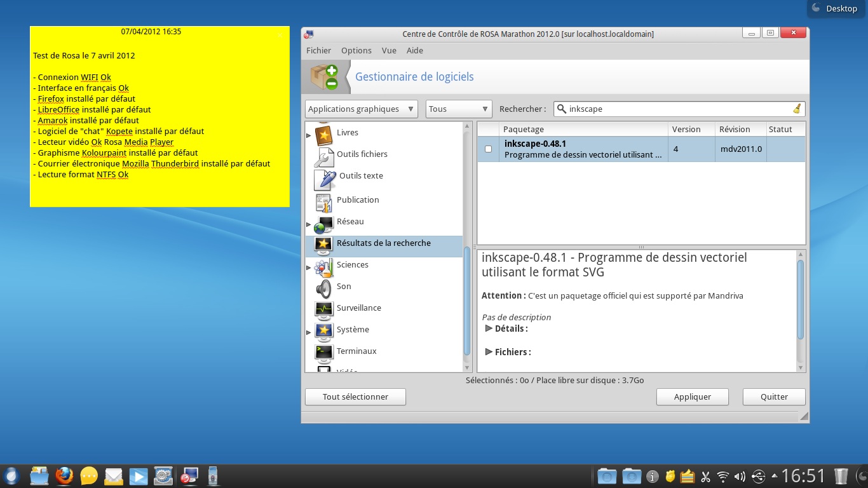The height and width of the screenshot is (488, 868).
Task: Click the Appliquer button
Action: coord(693,396)
